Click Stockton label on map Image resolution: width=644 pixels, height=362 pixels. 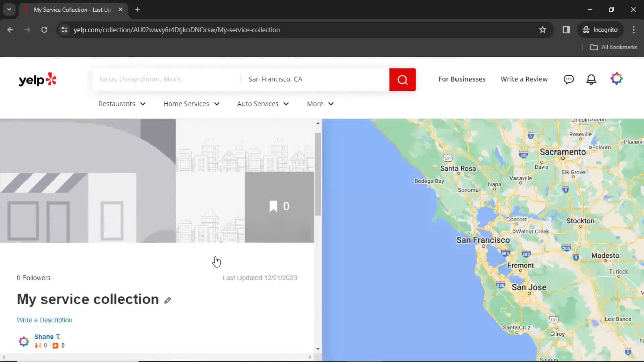click(580, 221)
